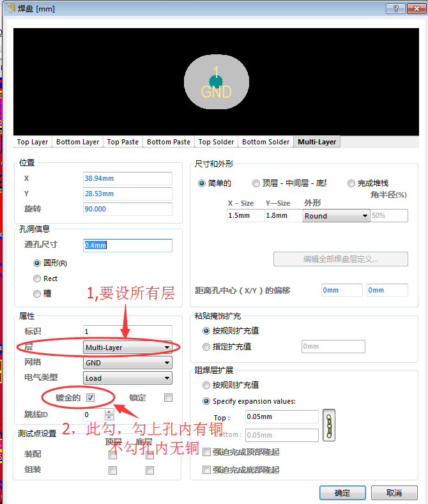Click the 确定 OK button

coord(342,493)
